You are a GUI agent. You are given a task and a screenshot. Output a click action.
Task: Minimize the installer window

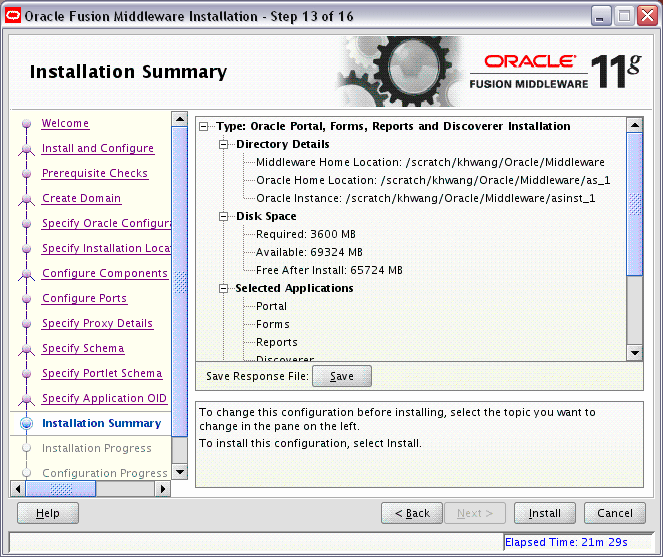pos(600,16)
